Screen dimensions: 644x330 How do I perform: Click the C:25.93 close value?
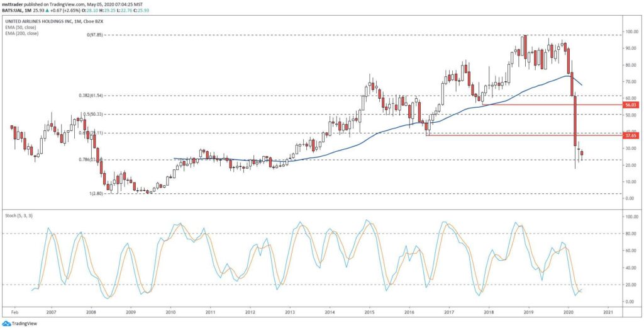coord(142,10)
